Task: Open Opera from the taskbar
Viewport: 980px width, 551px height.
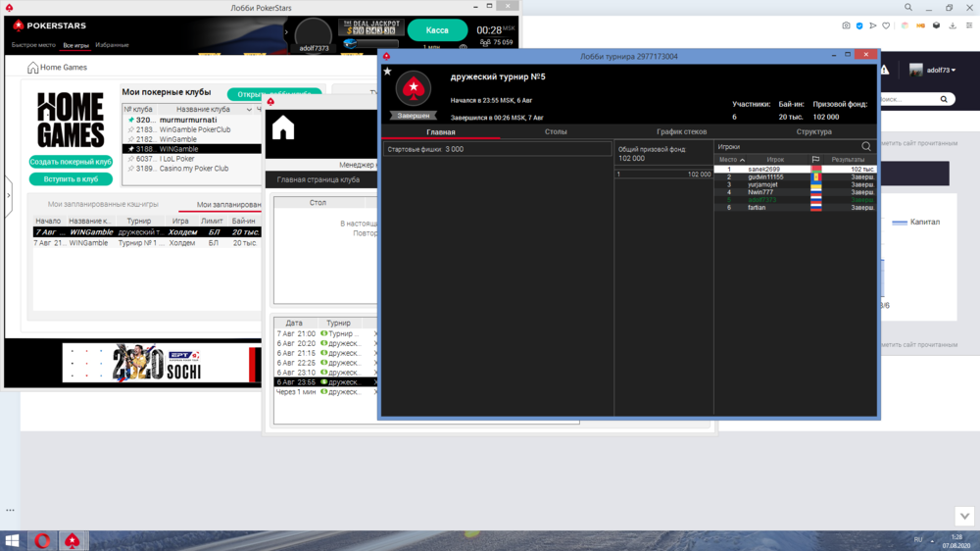Action: pyautogui.click(x=43, y=540)
